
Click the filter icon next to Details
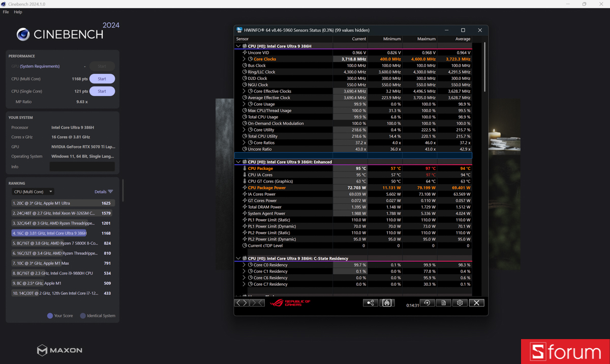coord(110,192)
